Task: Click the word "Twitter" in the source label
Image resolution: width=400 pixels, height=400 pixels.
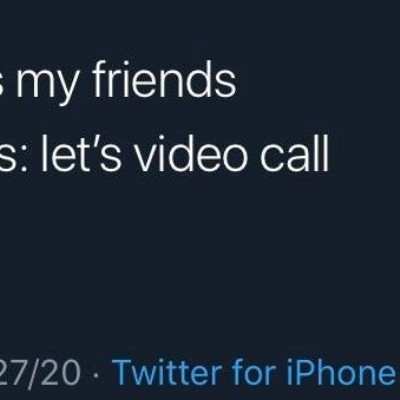Action: (168, 372)
